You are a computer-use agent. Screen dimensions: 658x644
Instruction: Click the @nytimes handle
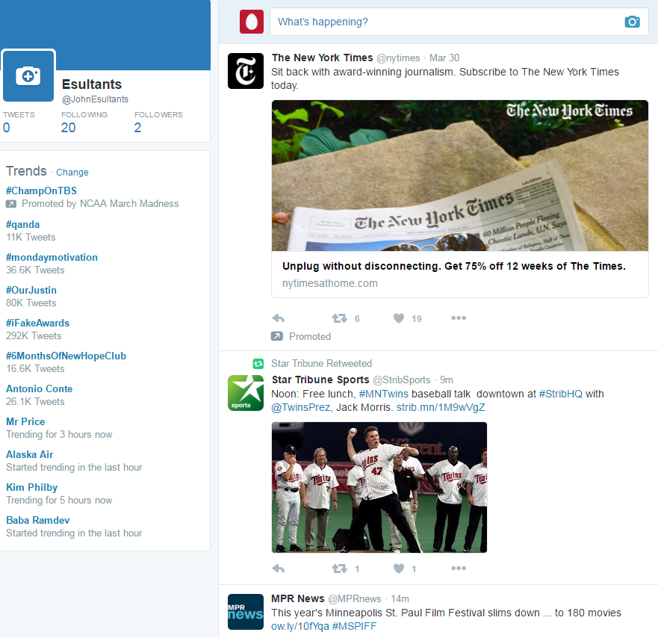tap(398, 58)
